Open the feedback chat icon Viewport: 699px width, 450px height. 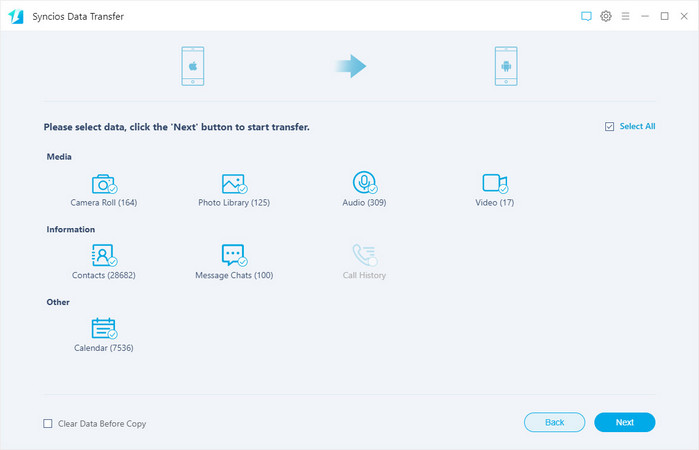click(x=586, y=17)
